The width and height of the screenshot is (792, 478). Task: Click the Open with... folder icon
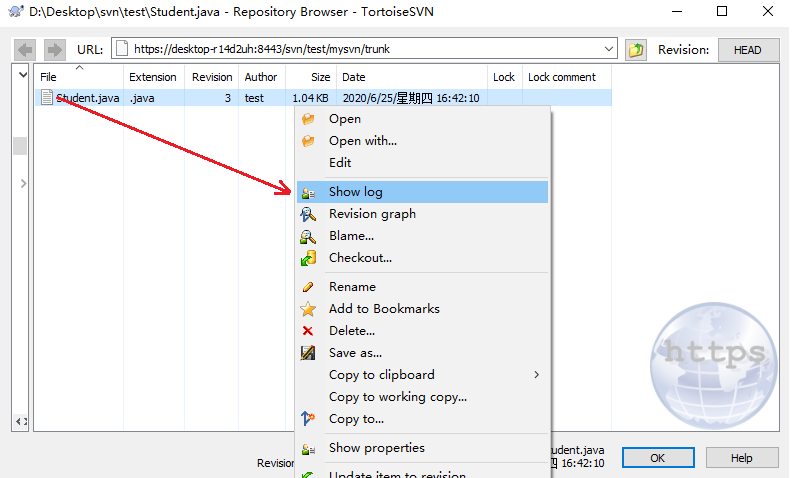click(308, 141)
